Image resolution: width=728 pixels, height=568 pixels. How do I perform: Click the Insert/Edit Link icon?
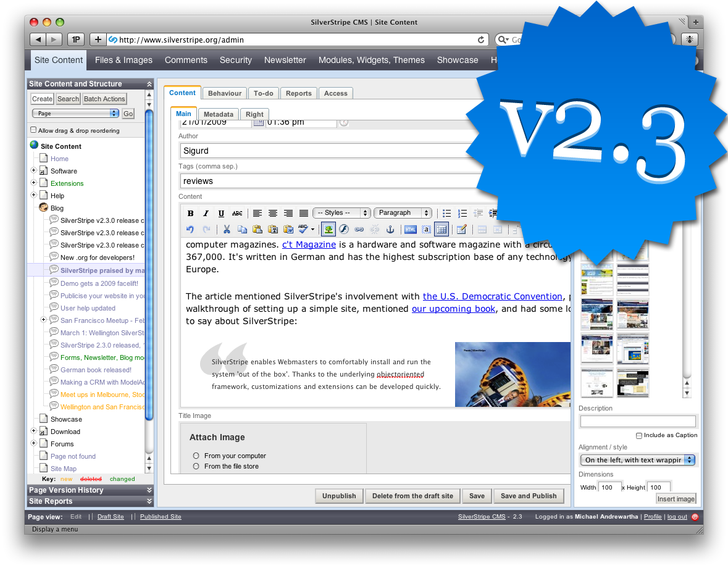click(358, 229)
